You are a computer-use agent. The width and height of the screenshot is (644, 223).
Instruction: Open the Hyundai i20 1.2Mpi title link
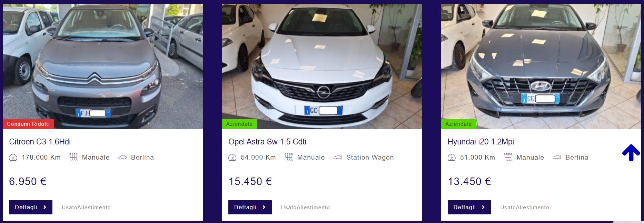pyautogui.click(x=481, y=142)
